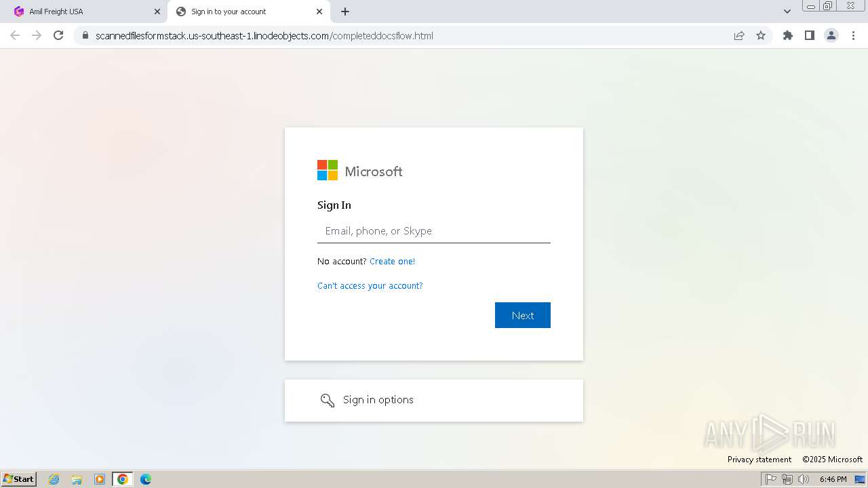Viewport: 868px width, 488px height.
Task: Launch Internet Explorer from taskbar
Action: pos(54,479)
